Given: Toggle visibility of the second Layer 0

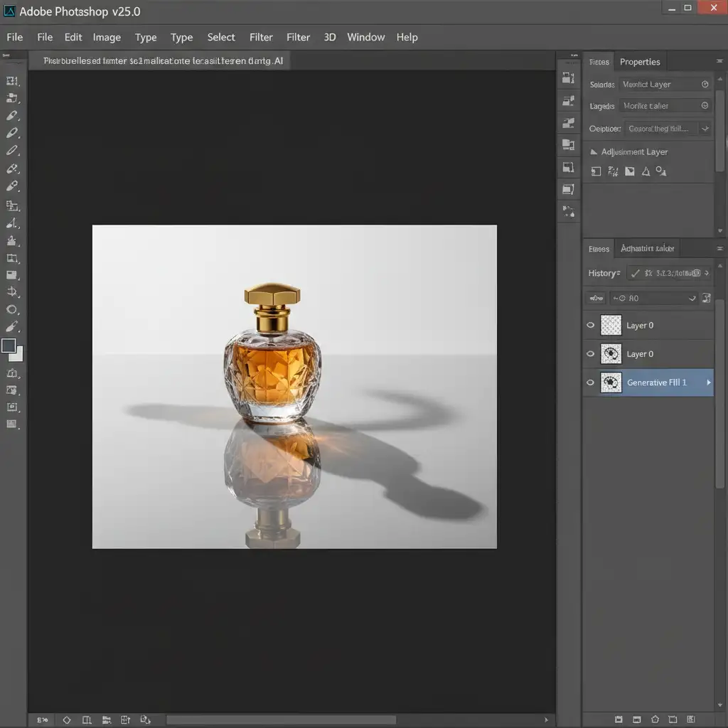Looking at the screenshot, I should coord(590,354).
